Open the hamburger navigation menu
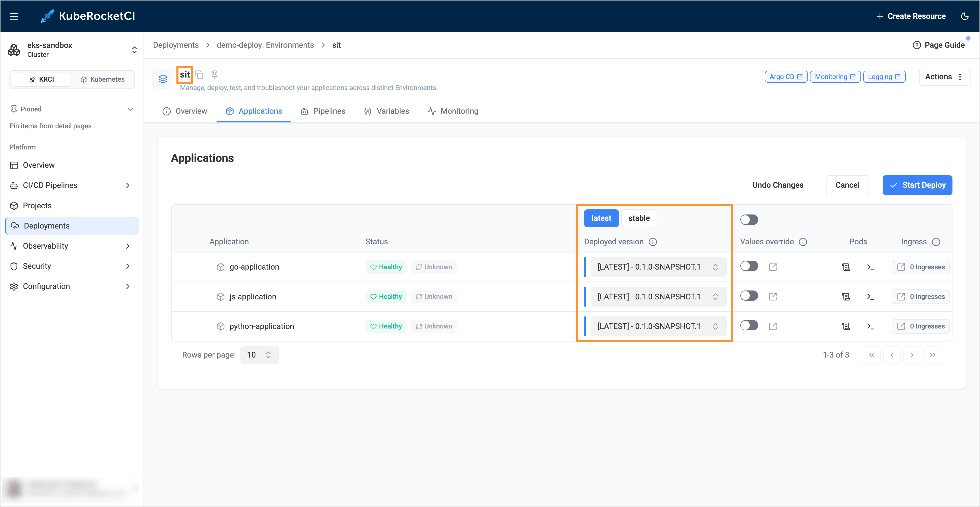 pos(14,16)
